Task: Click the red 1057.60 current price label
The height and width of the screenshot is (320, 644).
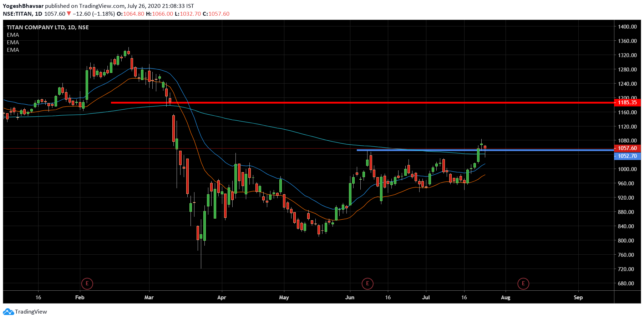Action: (x=627, y=148)
